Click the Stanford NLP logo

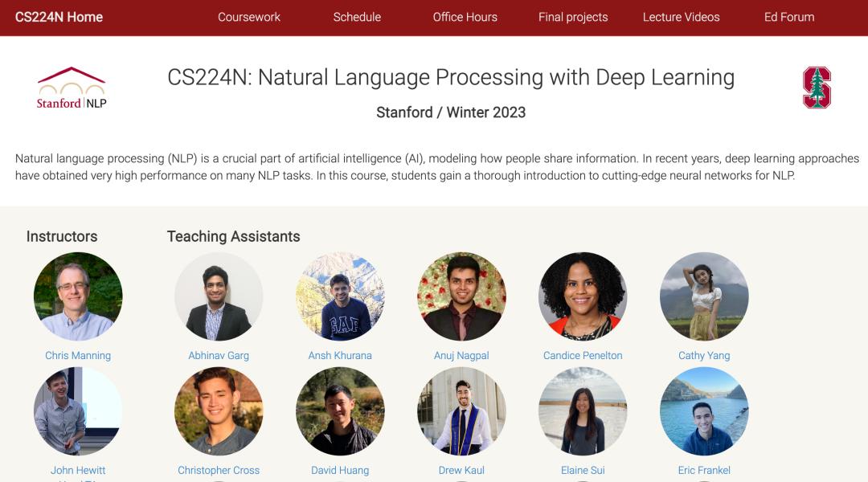(72, 88)
